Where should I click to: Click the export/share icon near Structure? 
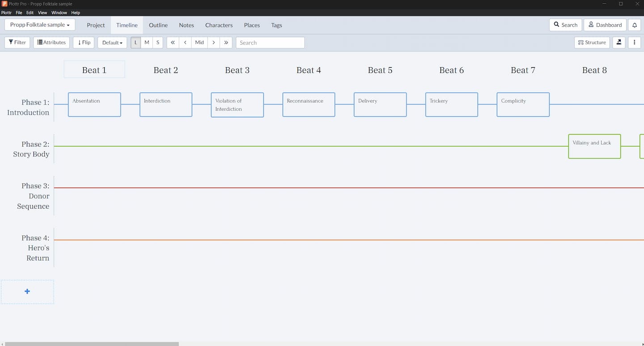point(619,42)
